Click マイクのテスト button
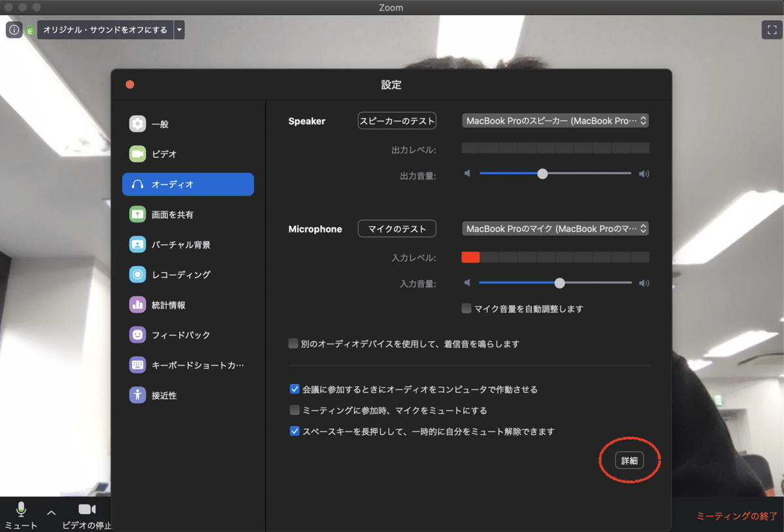Viewport: 784px width, 532px height. pyautogui.click(x=397, y=229)
